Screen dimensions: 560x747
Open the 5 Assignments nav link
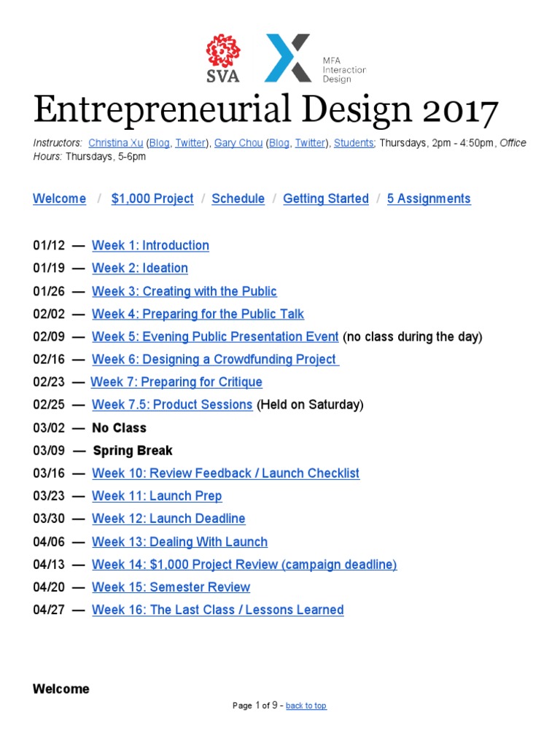coord(429,198)
